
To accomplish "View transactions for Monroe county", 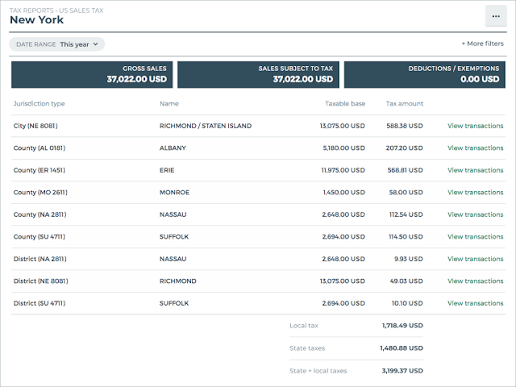I will (475, 192).
